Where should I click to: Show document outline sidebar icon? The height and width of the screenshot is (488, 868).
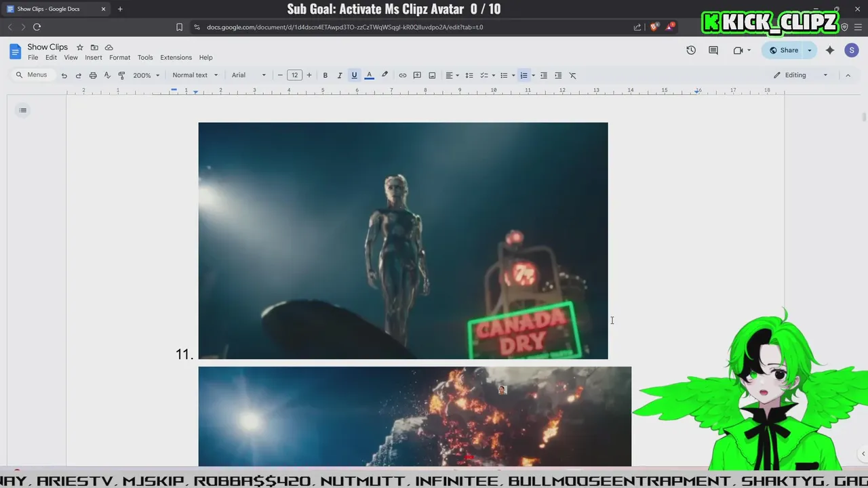pos(22,110)
